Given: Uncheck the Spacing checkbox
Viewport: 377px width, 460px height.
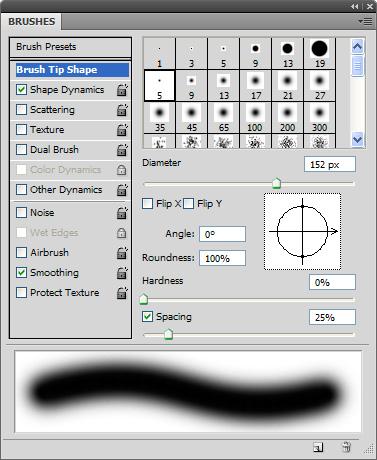Looking at the screenshot, I should coord(147,316).
